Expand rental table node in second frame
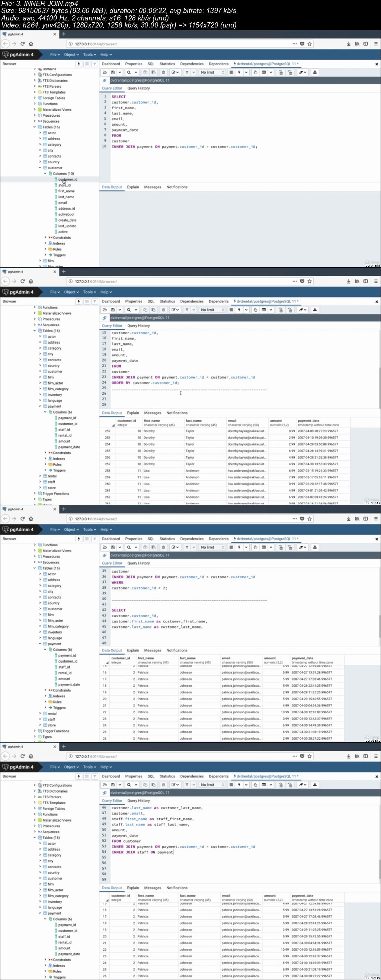Image resolution: width=381 pixels, height=980 pixels. click(40, 476)
